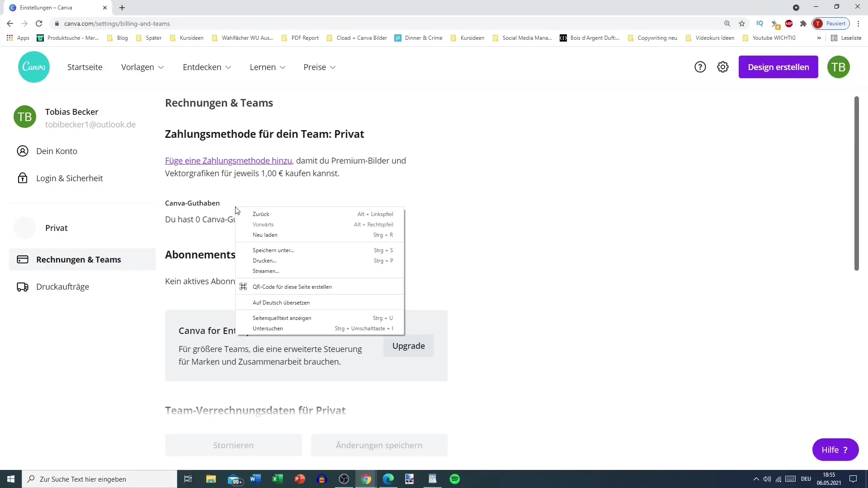Select Seitenquelltext anzeigen
This screenshot has width=868, height=488.
(x=320, y=318)
